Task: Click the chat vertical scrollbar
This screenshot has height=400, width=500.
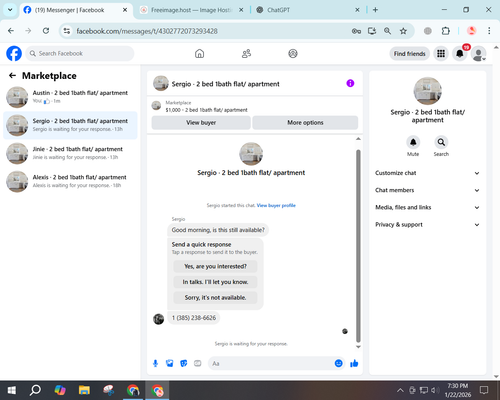Action: tap(358, 246)
